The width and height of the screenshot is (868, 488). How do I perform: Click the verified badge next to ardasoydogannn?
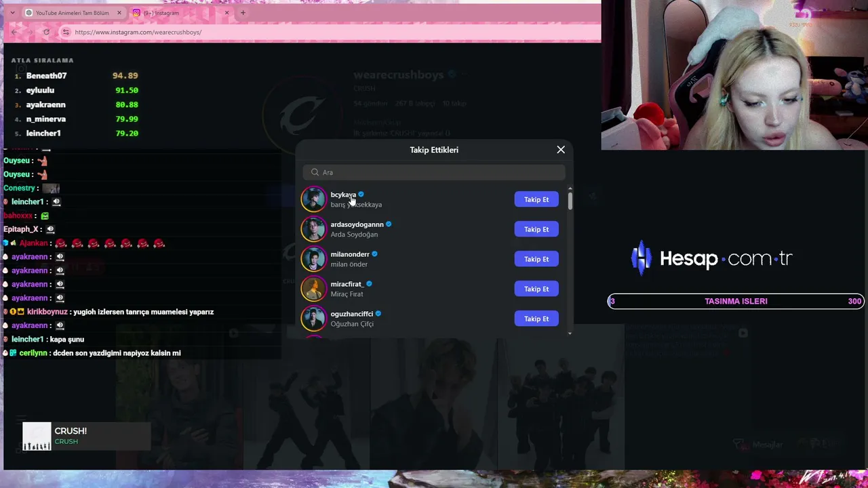[x=389, y=224]
